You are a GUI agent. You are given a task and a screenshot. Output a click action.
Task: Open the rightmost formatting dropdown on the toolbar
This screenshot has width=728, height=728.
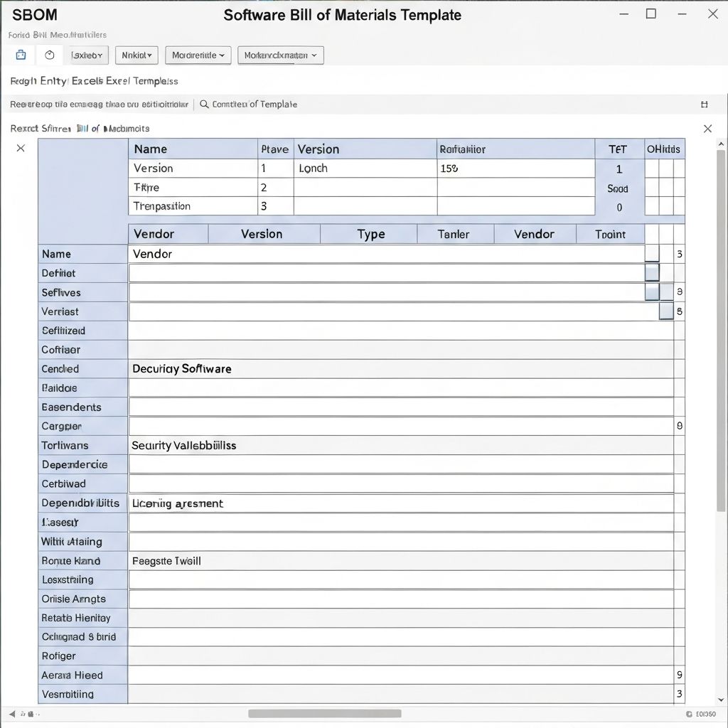280,55
